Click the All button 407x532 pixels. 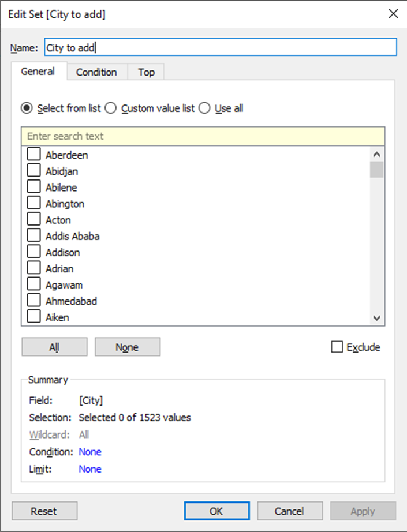click(55, 347)
